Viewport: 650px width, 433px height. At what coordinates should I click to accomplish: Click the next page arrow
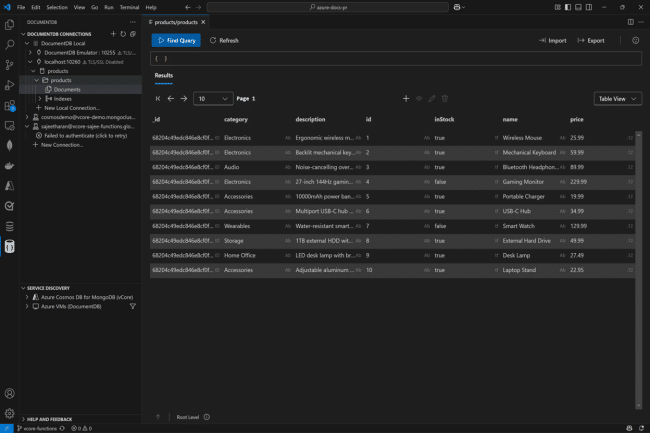[184, 99]
